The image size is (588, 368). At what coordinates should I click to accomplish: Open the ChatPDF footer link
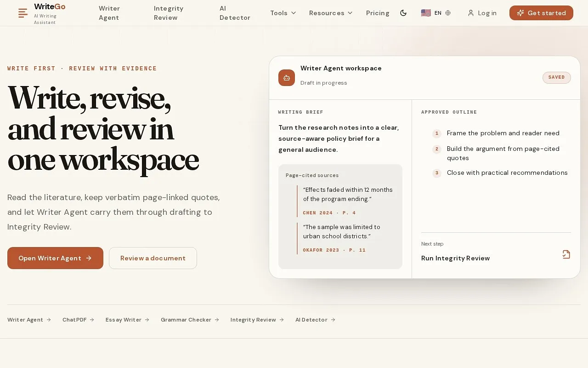tap(78, 320)
